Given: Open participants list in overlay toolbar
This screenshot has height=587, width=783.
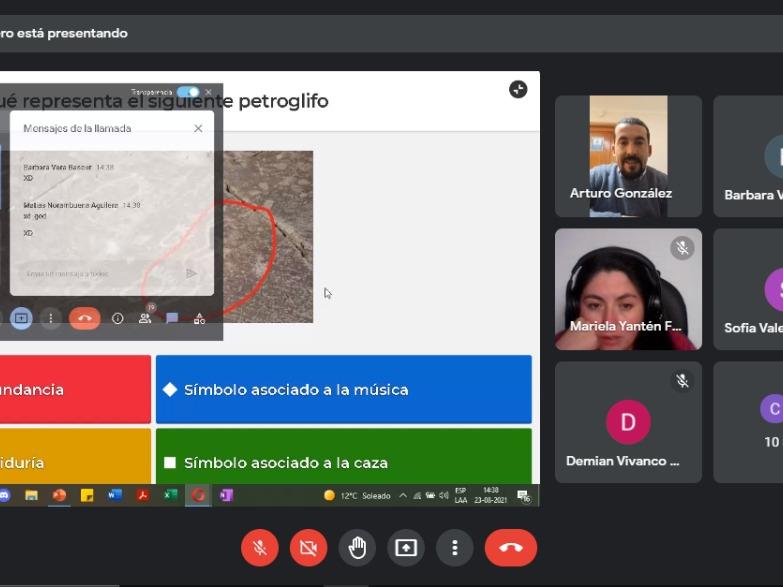Looking at the screenshot, I should coord(145,318).
